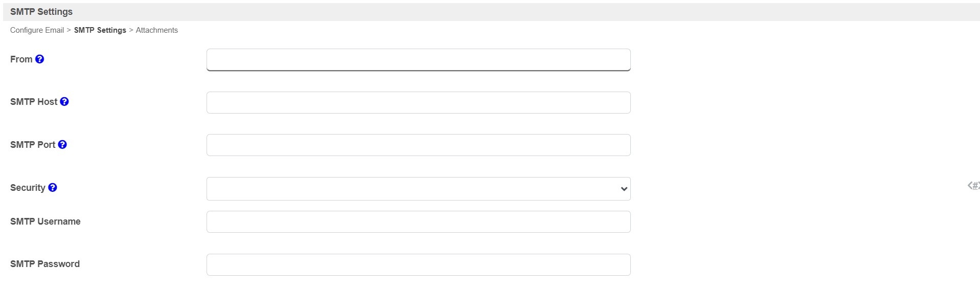Click the SMTP Username text field

(418, 222)
